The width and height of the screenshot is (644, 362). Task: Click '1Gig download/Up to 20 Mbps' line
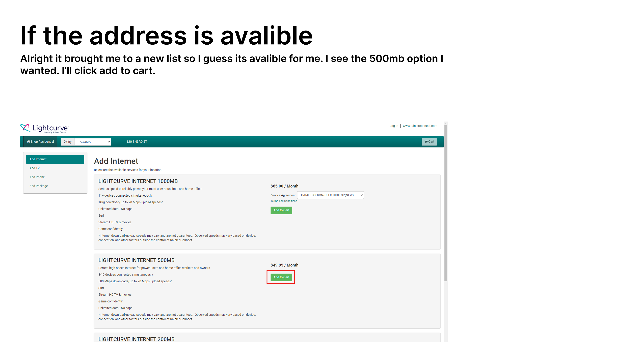tap(130, 202)
